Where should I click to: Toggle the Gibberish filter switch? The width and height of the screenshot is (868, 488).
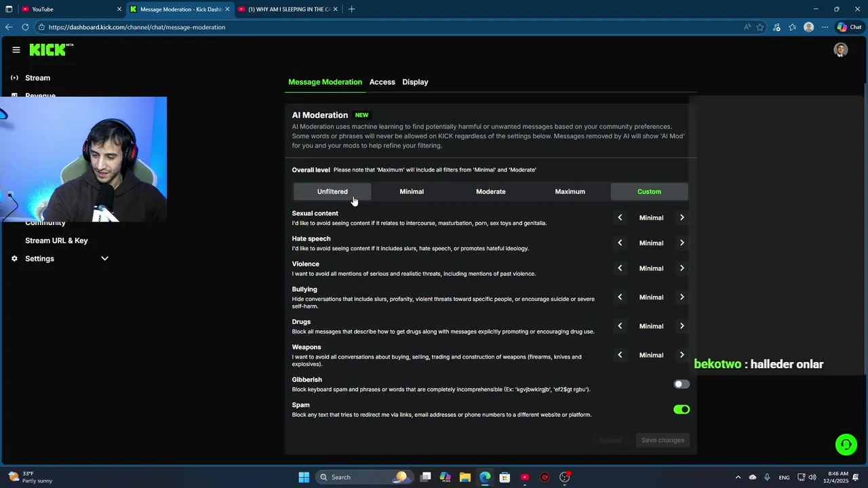(682, 384)
